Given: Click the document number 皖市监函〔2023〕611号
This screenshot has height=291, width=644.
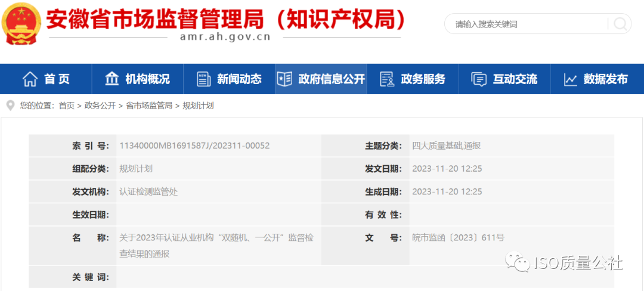Looking at the screenshot, I should click(x=458, y=238).
